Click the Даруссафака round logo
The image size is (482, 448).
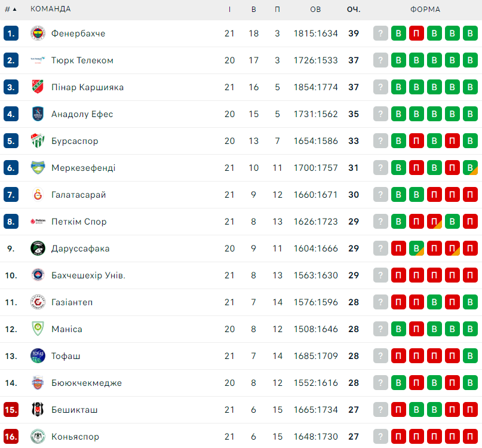38,248
